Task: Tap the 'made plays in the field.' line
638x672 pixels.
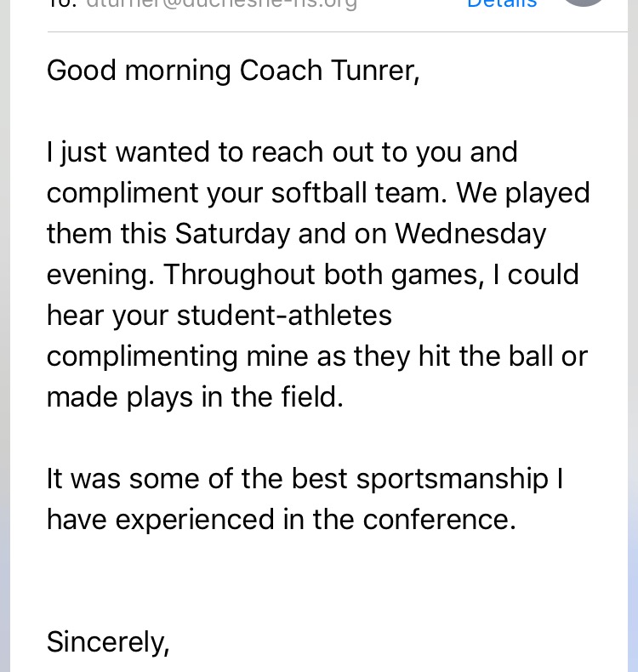Action: point(195,398)
